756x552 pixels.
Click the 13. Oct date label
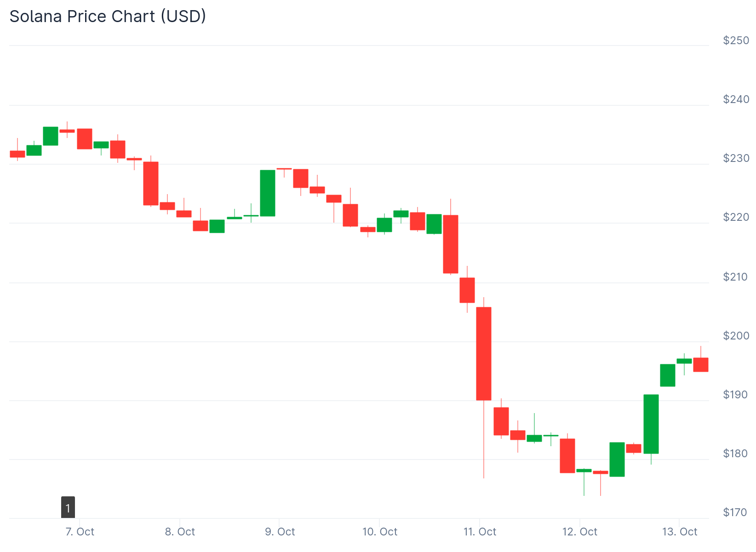pos(679,532)
